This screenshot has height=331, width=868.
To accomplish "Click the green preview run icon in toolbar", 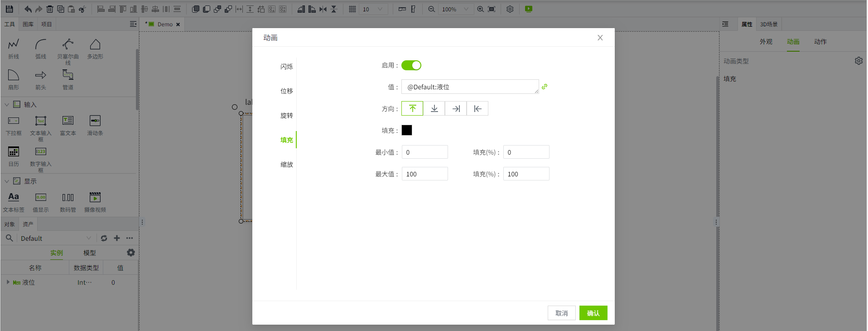I will [x=529, y=9].
